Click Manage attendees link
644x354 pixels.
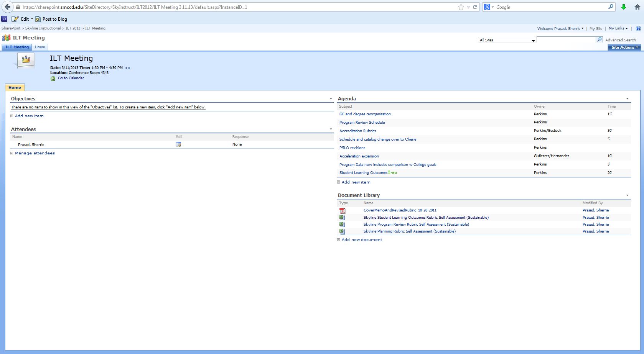[x=35, y=153]
